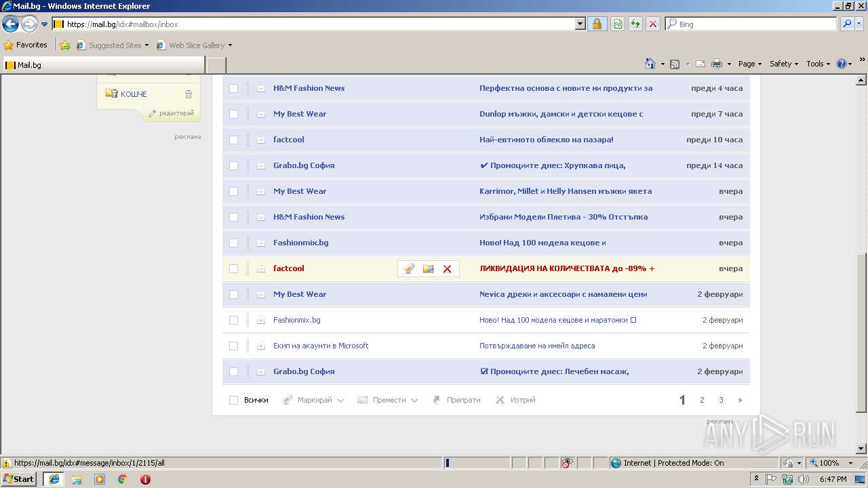The image size is (868, 488).
Task: Click the Help question mark icon
Action: [x=842, y=64]
